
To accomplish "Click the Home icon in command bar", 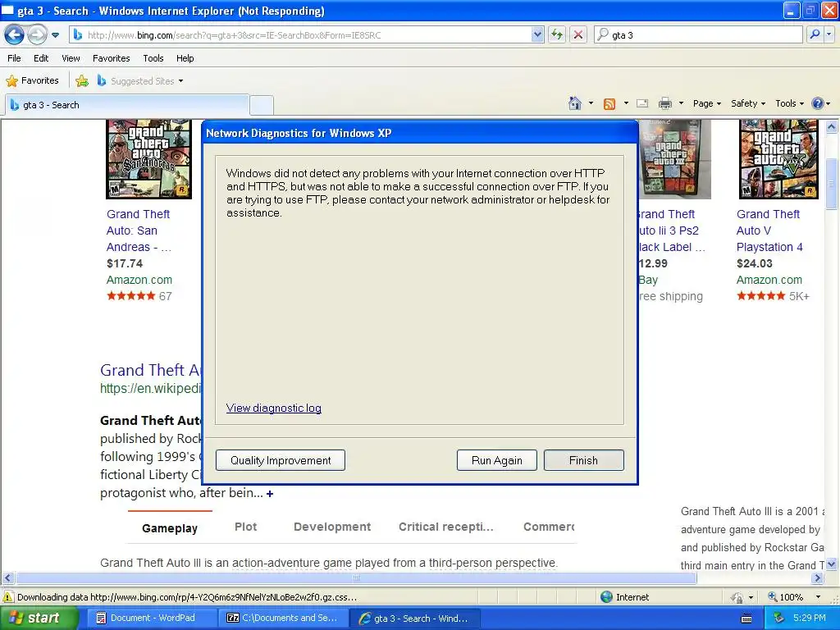I will click(x=575, y=103).
